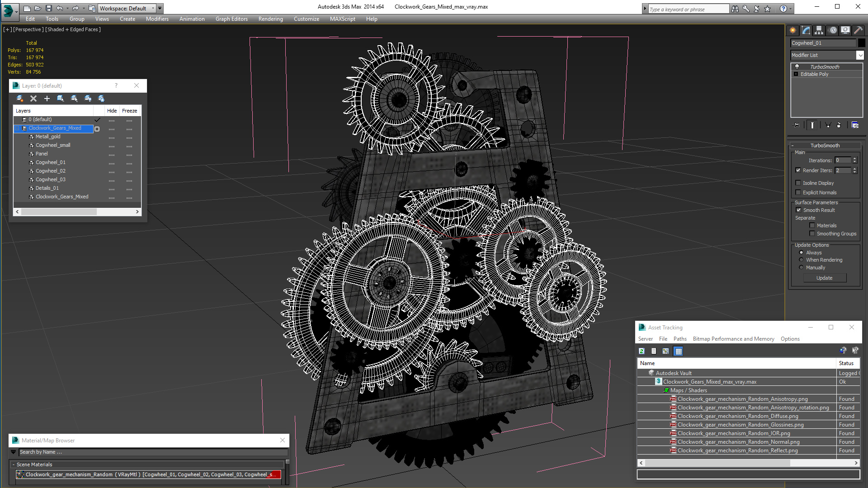Click Refresh icon in Asset Tracking toolbar

(x=642, y=351)
